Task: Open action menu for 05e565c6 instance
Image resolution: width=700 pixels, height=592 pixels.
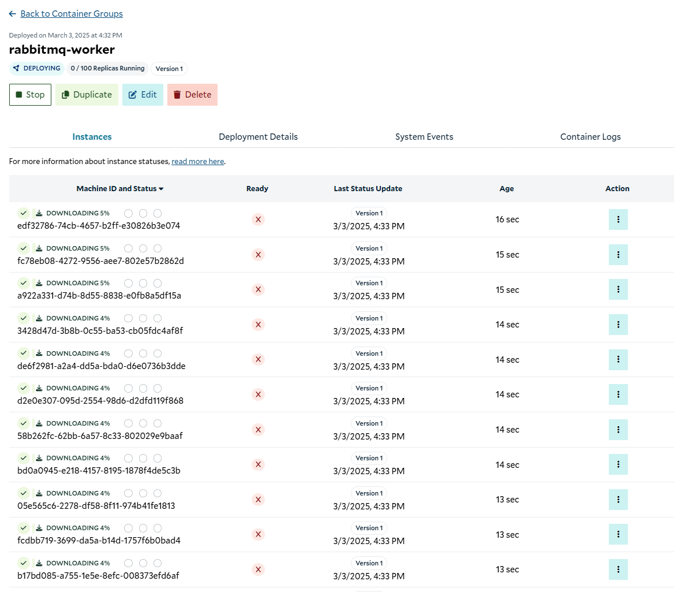Action: 618,500
